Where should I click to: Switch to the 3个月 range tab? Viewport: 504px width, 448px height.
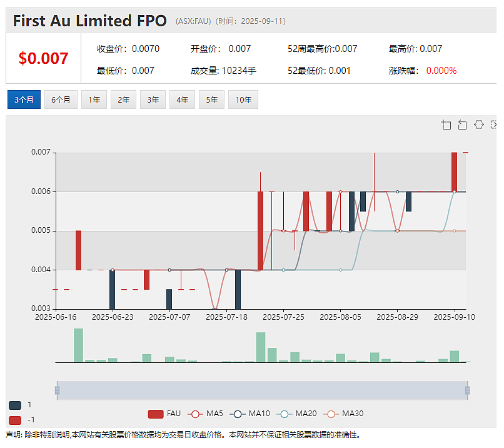pos(24,99)
